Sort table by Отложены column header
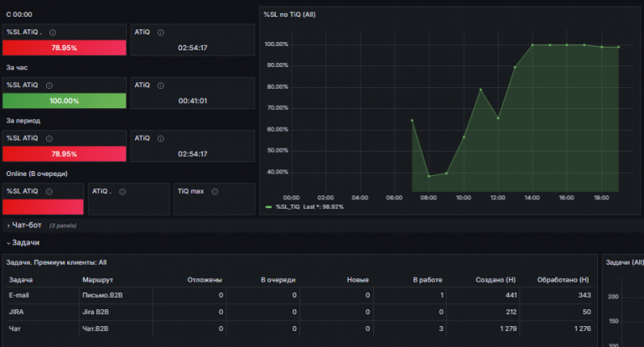 [x=205, y=280]
